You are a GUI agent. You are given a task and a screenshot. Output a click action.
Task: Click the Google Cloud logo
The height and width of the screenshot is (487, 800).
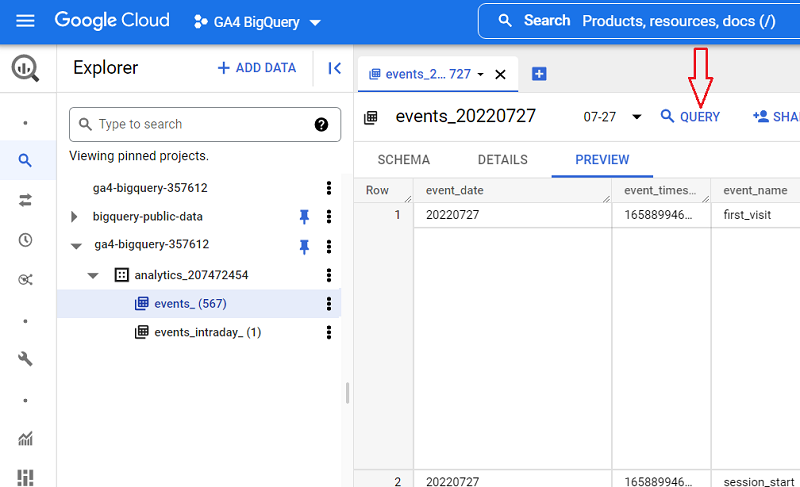pos(112,21)
